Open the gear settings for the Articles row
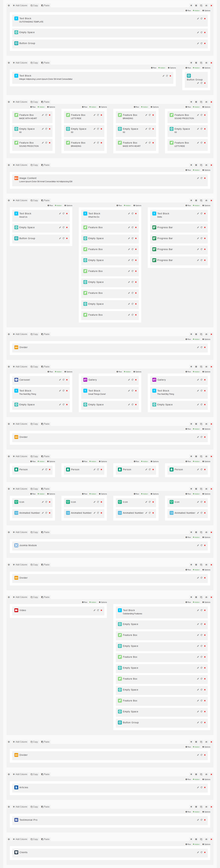 pyautogui.click(x=196, y=774)
